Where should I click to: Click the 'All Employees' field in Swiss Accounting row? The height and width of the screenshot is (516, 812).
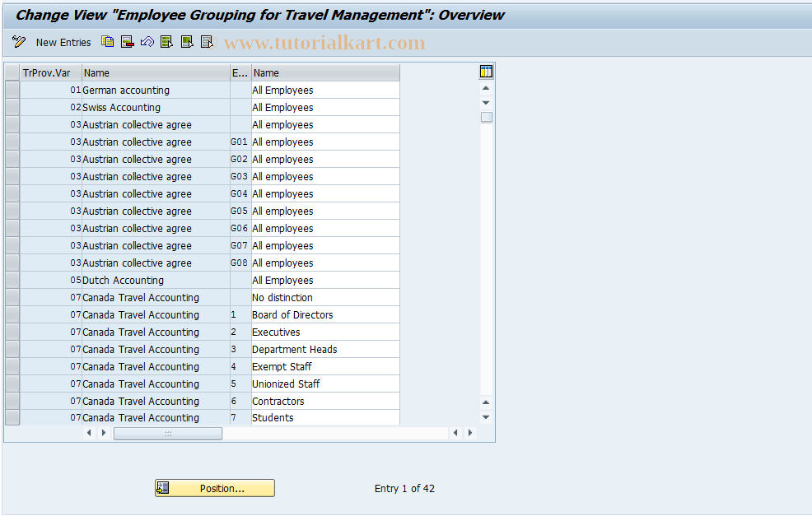(x=325, y=107)
